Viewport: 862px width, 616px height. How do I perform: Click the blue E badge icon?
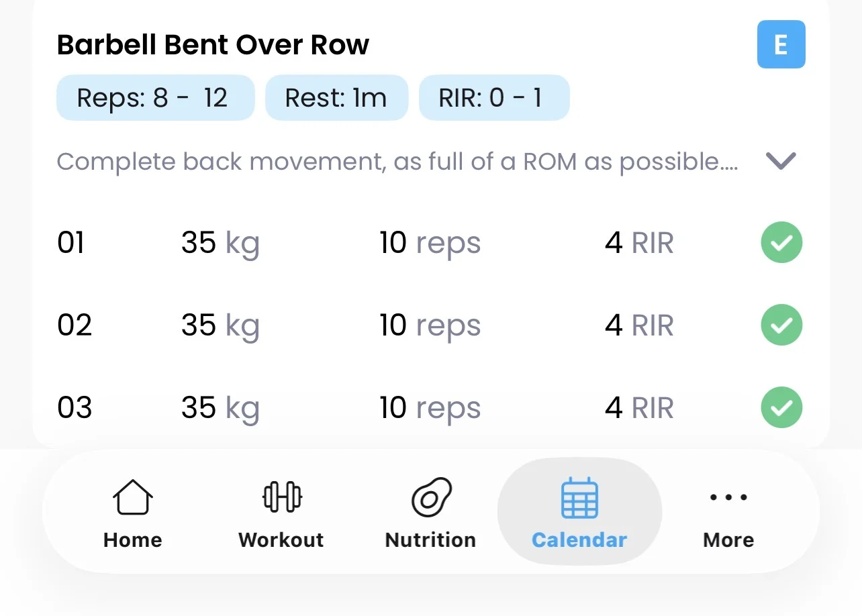coord(781,44)
